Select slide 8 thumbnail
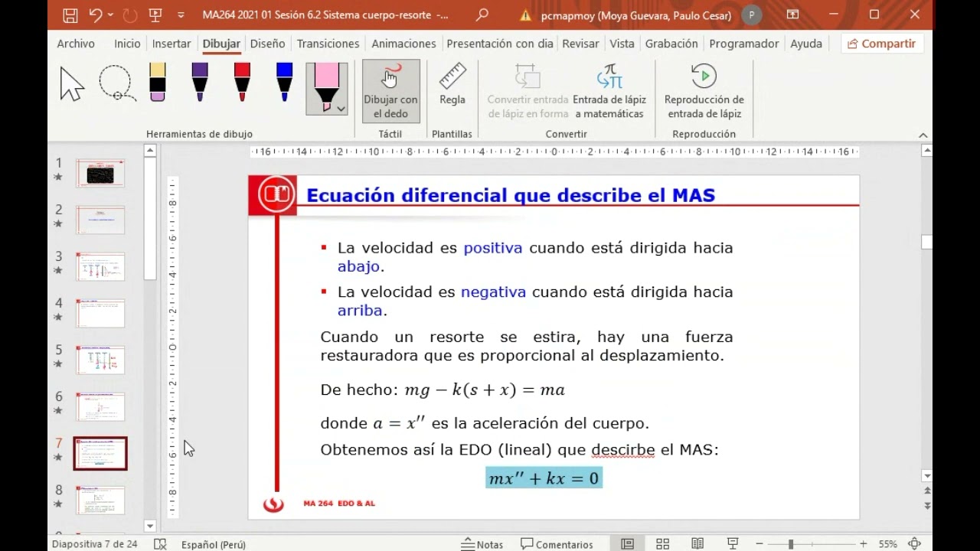This screenshot has width=980, height=551. tap(100, 500)
